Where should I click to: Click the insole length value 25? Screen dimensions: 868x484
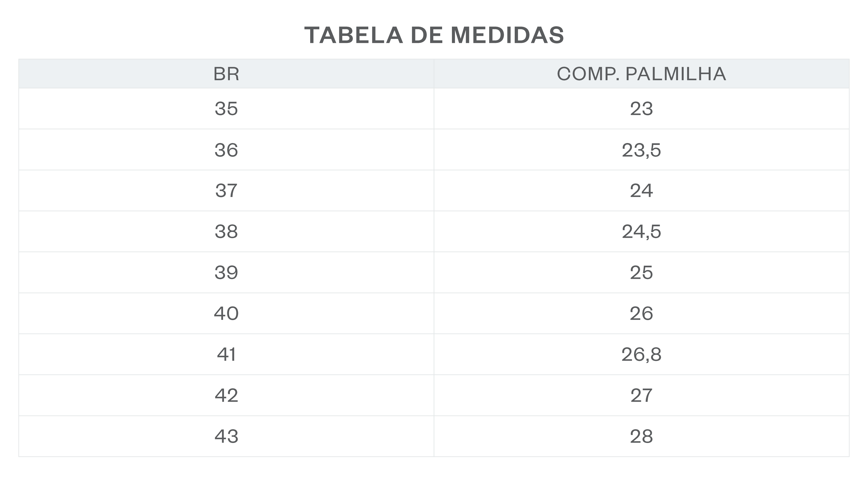[641, 272]
